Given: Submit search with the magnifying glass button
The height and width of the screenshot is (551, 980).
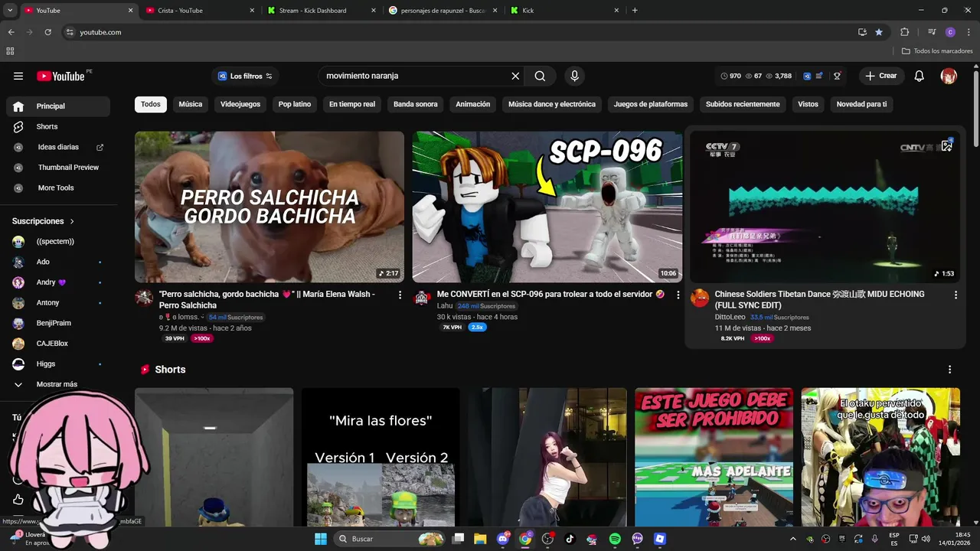Looking at the screenshot, I should [540, 76].
